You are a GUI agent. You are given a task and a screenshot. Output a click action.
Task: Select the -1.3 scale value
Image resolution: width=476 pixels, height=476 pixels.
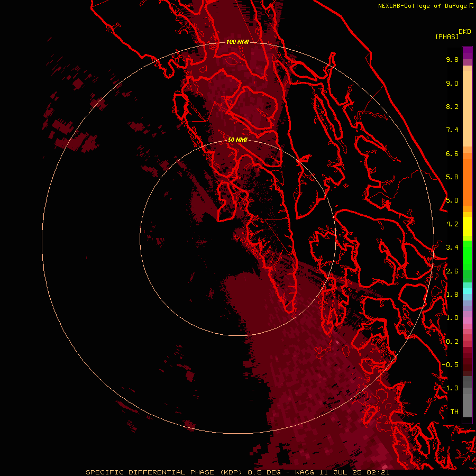coord(450,388)
